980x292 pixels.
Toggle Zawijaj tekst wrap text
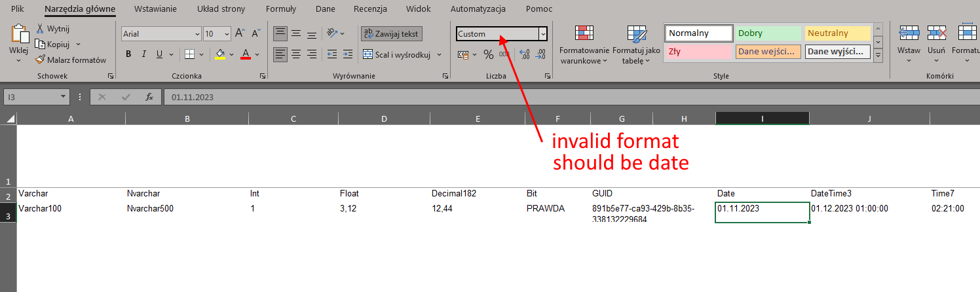392,33
